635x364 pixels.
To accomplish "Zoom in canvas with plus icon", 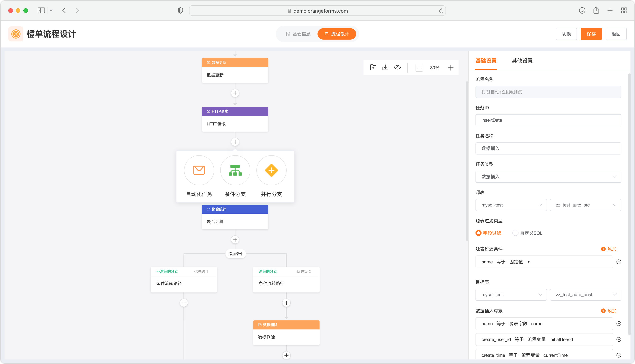I will coord(450,68).
